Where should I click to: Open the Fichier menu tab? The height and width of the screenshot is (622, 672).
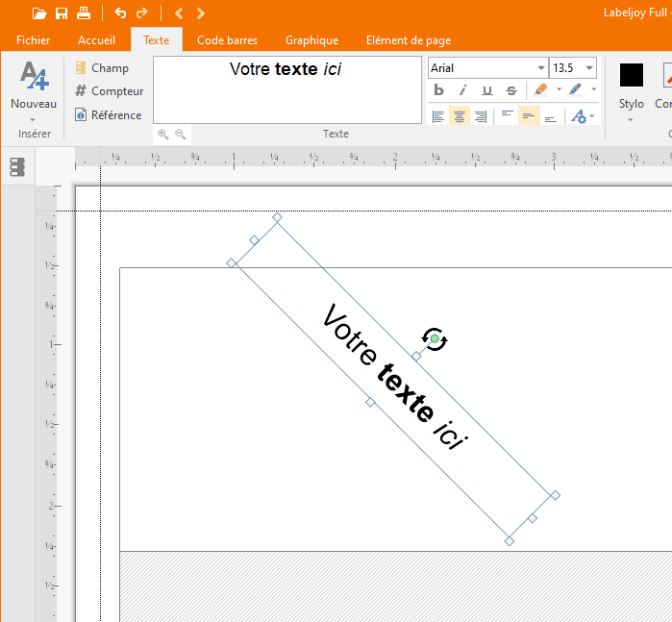coord(33,40)
